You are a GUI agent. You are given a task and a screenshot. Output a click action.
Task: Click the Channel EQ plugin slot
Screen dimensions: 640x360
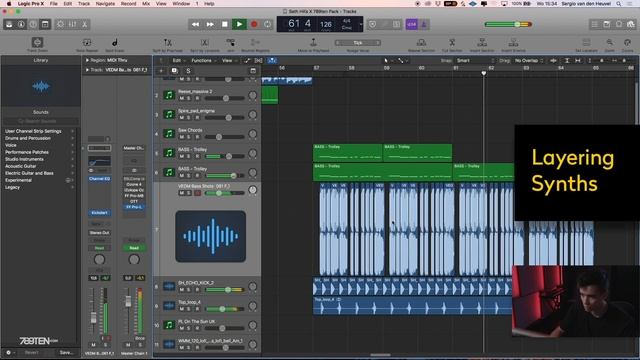(x=99, y=179)
